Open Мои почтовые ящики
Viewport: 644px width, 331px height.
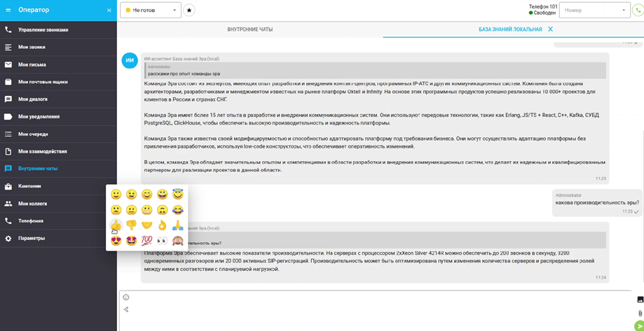coord(58,82)
